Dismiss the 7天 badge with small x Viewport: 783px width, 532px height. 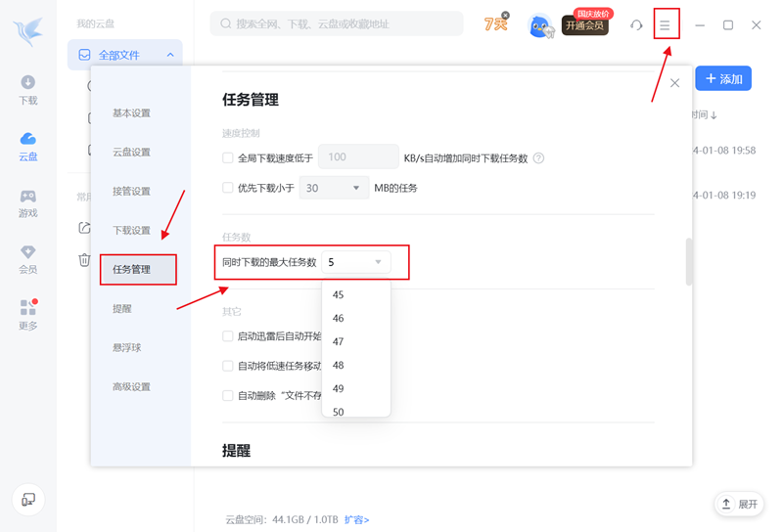point(506,15)
